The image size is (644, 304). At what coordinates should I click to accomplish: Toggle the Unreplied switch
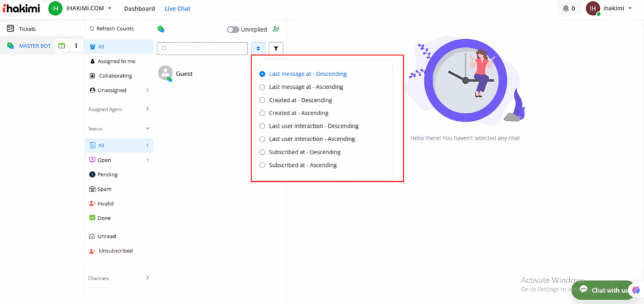233,30
